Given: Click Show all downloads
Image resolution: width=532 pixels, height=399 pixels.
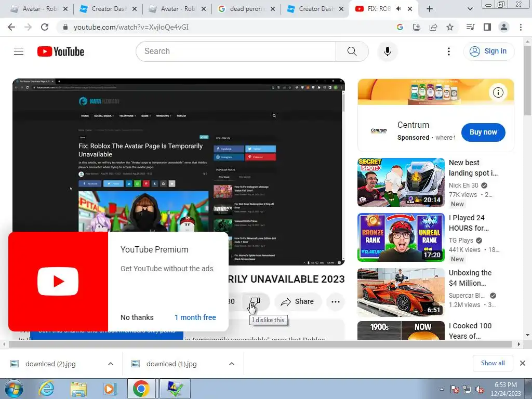Looking at the screenshot, I should coord(493,363).
